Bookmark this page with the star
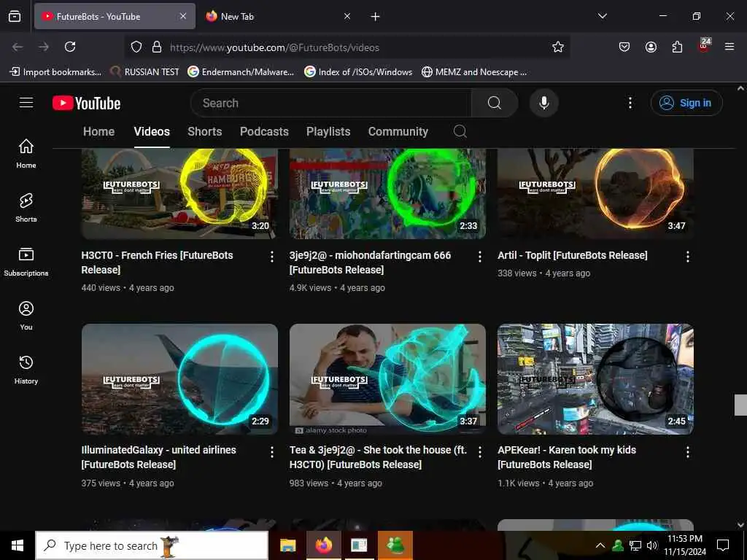The width and height of the screenshot is (747, 560). point(558,47)
